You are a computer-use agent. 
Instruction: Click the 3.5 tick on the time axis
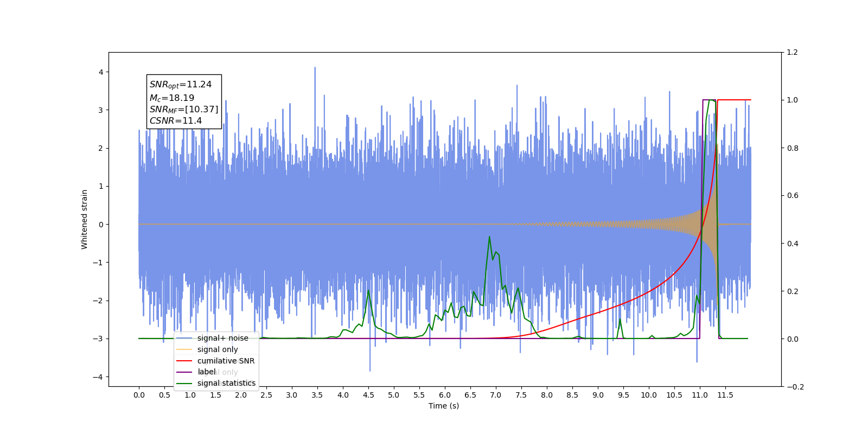pos(317,395)
